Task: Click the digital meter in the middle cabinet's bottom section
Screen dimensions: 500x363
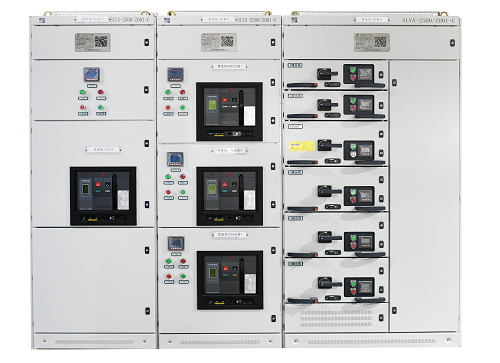Action: coord(176,244)
